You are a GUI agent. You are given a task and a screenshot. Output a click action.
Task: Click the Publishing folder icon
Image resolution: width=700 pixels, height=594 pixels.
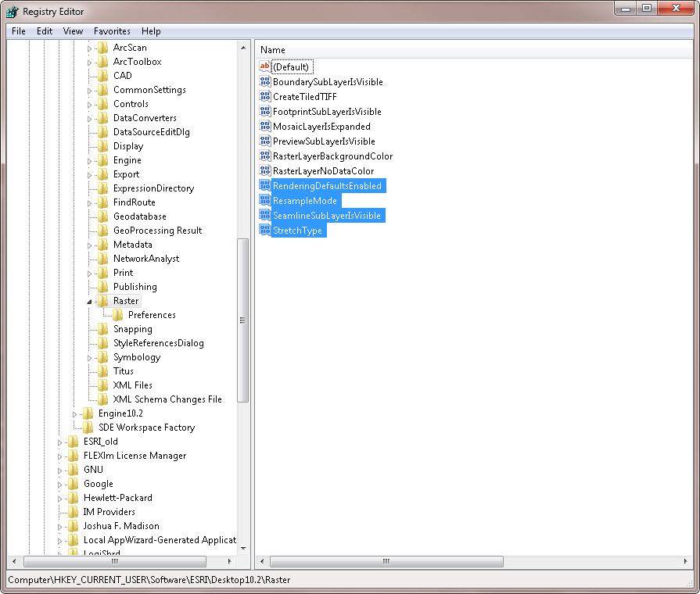click(102, 287)
